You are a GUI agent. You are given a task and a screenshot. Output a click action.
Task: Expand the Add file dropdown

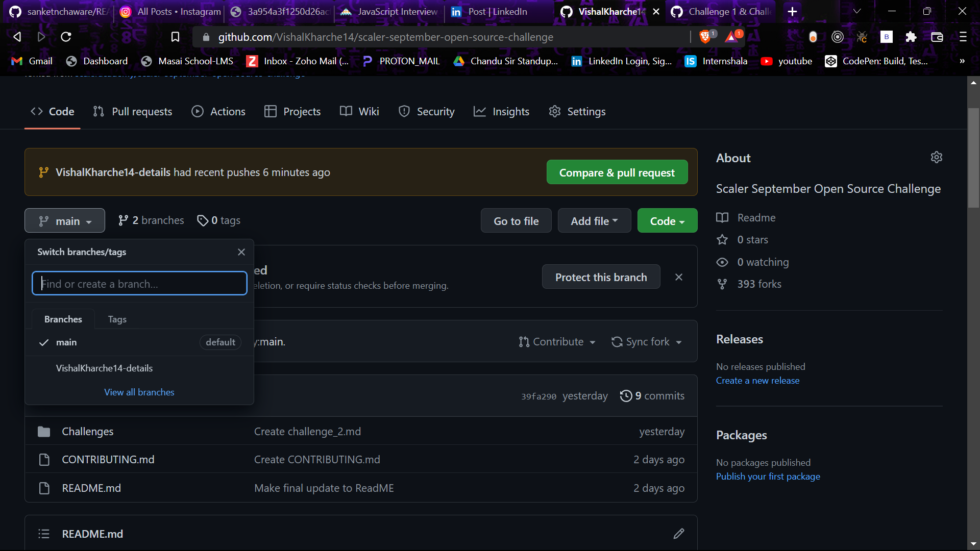click(x=594, y=220)
